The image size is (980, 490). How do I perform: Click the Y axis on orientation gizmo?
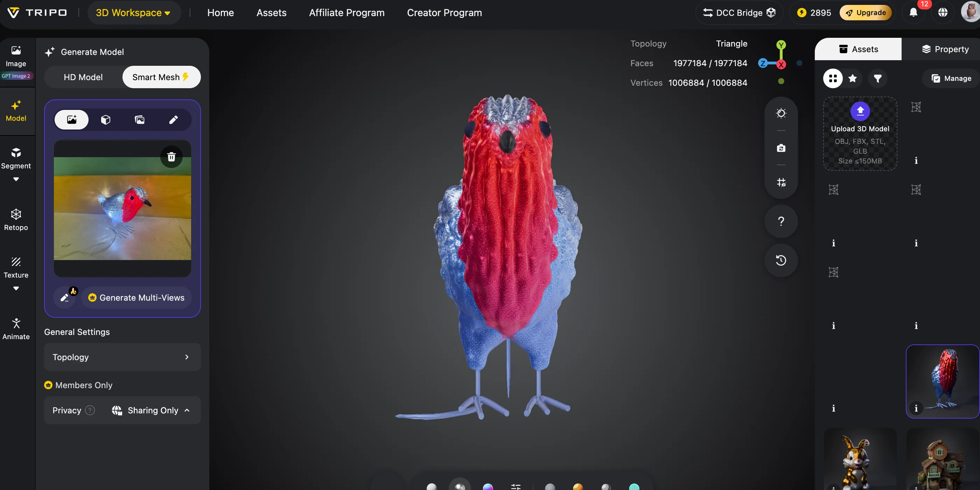780,45
